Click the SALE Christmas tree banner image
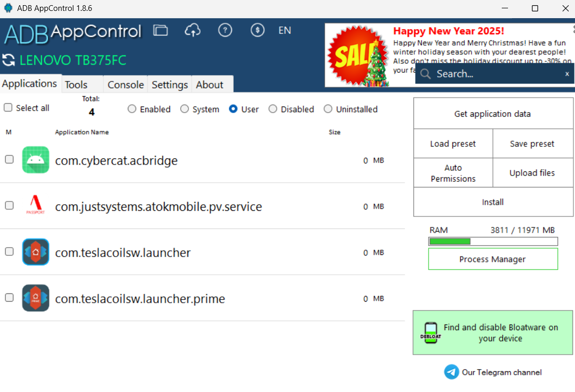The height and width of the screenshot is (392, 575). (358, 56)
